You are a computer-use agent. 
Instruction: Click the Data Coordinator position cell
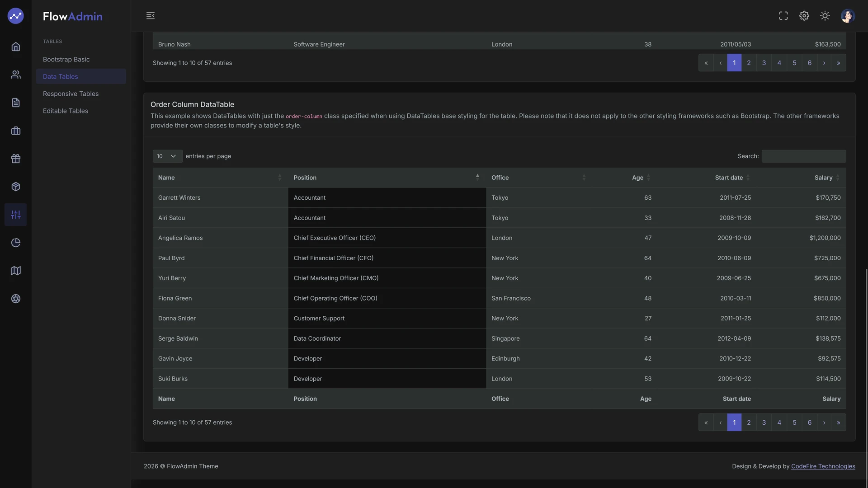[387, 338]
